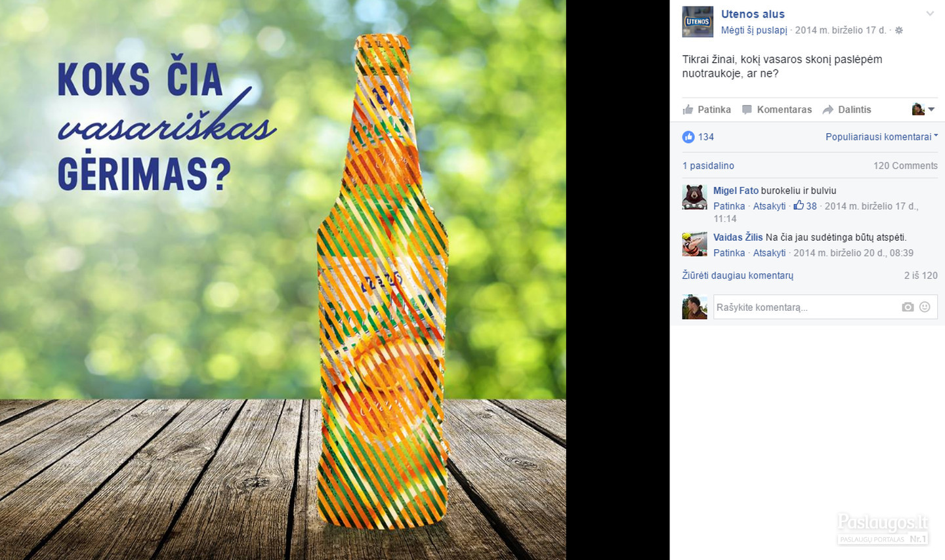Share the post with the Dalintis arrow
The height and width of the screenshot is (560, 945).
point(847,110)
